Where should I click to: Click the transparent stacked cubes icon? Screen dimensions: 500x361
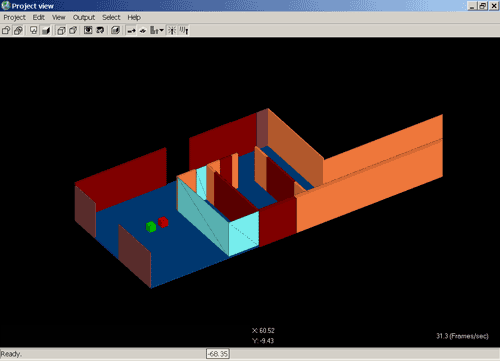[x=61, y=30]
